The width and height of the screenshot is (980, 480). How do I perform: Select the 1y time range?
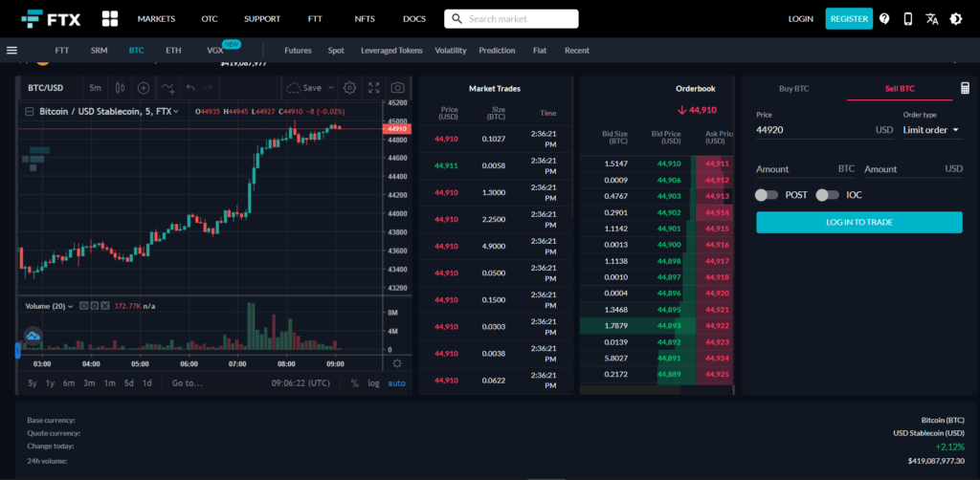[50, 383]
